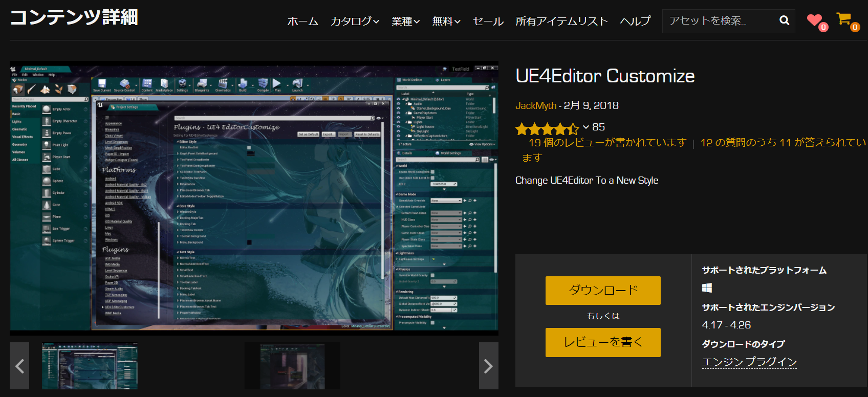This screenshot has height=397, width=868.
Task: Open the セール navigation item
Action: tap(488, 21)
